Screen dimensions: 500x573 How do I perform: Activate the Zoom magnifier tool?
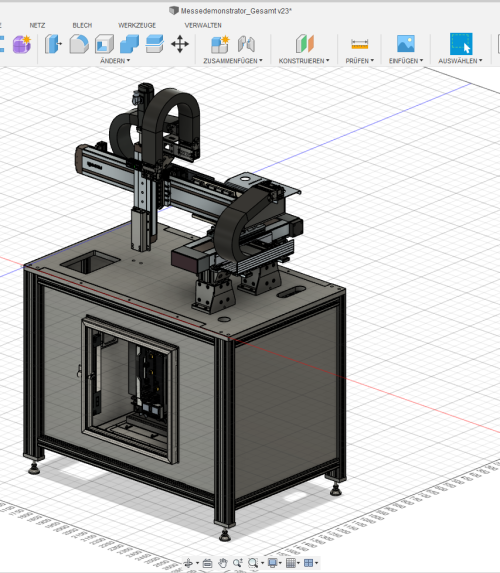click(x=238, y=563)
